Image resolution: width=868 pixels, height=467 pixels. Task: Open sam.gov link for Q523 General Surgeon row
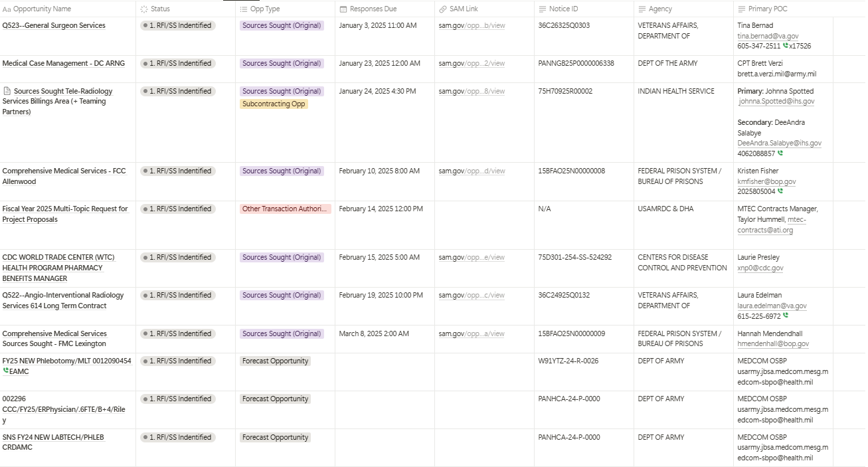(472, 25)
